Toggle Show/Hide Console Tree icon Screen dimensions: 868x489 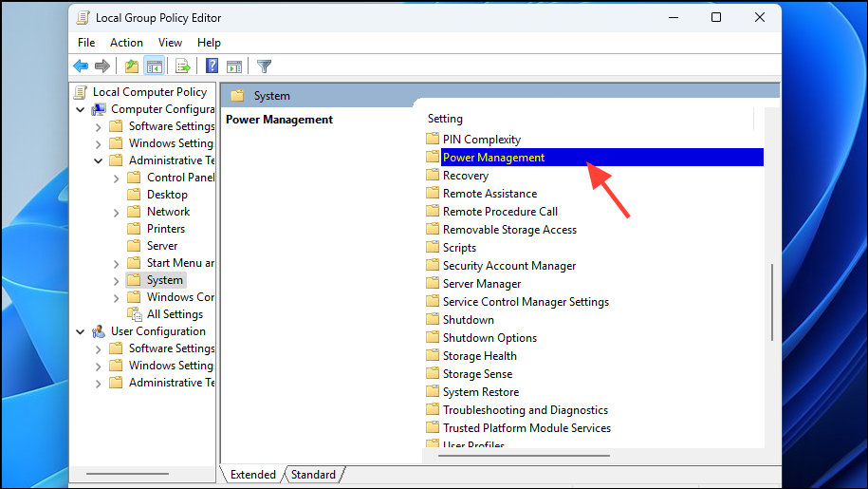tap(155, 66)
